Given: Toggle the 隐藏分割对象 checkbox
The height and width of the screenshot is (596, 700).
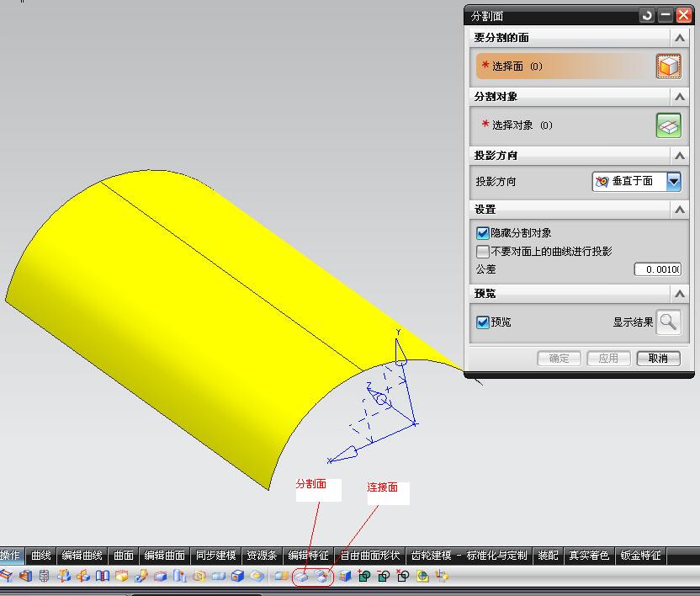Looking at the screenshot, I should pyautogui.click(x=483, y=233).
